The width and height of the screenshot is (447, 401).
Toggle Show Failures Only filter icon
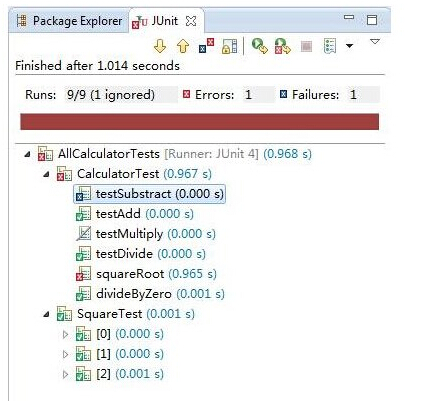coord(206,46)
